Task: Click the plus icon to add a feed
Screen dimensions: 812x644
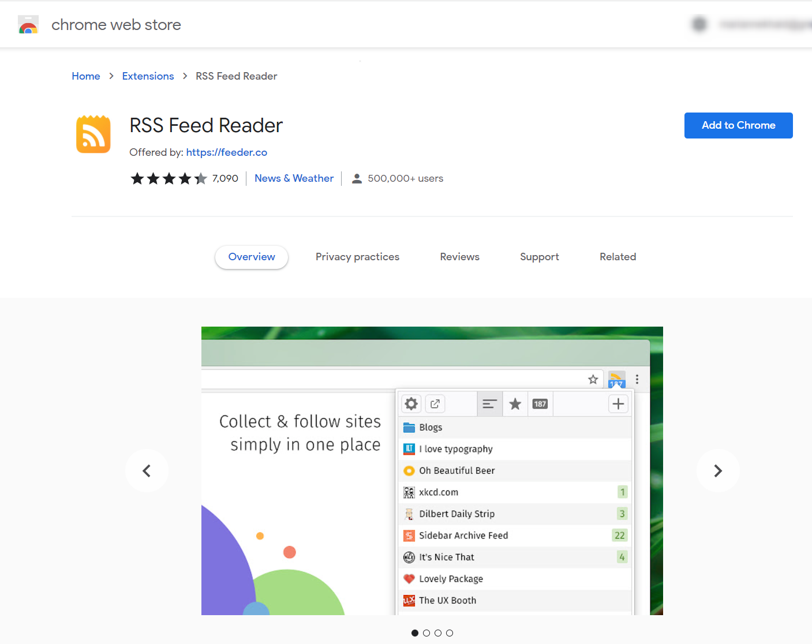Action: coord(618,403)
